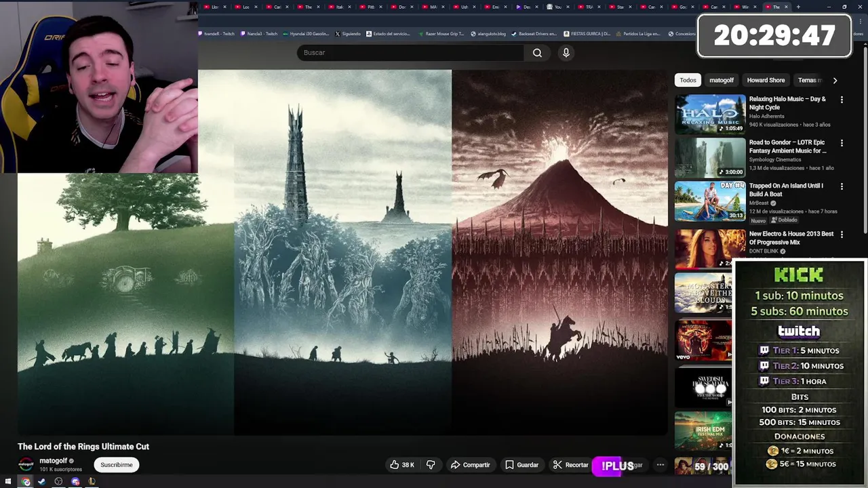Save video with the Guardar button
This screenshot has height=488, width=868.
pyautogui.click(x=521, y=465)
